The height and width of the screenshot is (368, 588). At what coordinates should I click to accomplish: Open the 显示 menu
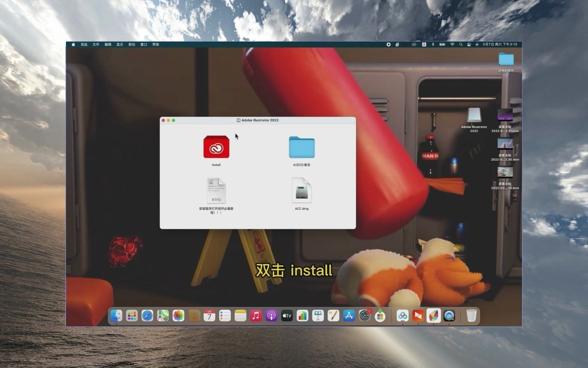120,44
